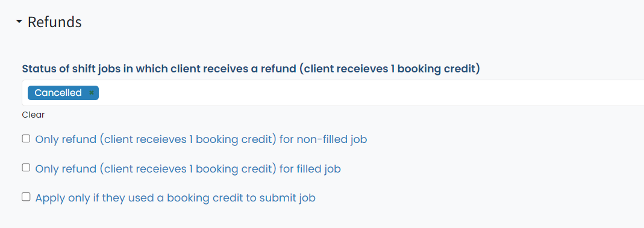The image size is (644, 228).
Task: Focus the empty area beside the Cancelled tag
Action: pos(370,93)
